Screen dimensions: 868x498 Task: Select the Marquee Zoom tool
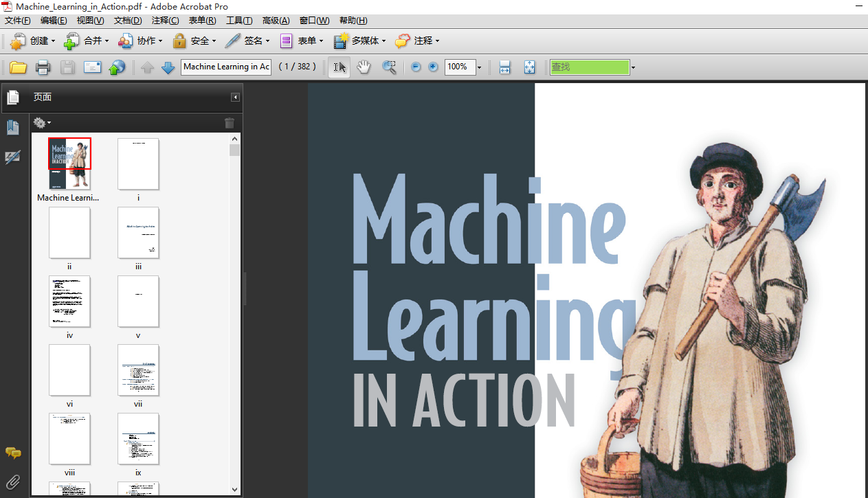coord(389,67)
